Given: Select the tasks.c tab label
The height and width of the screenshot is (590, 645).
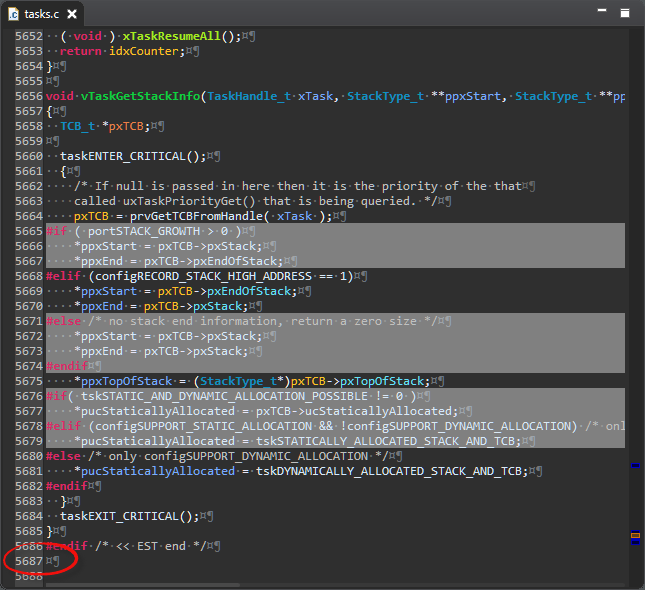Looking at the screenshot, I should [43, 14].
